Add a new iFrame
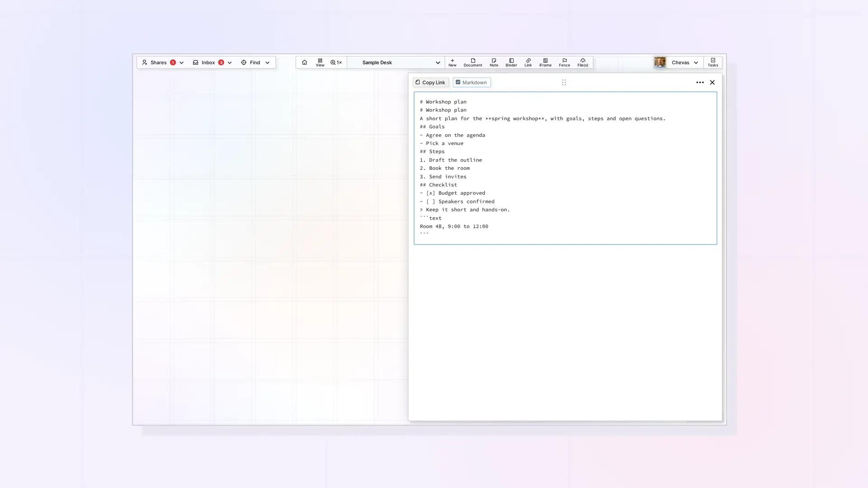 (545, 62)
